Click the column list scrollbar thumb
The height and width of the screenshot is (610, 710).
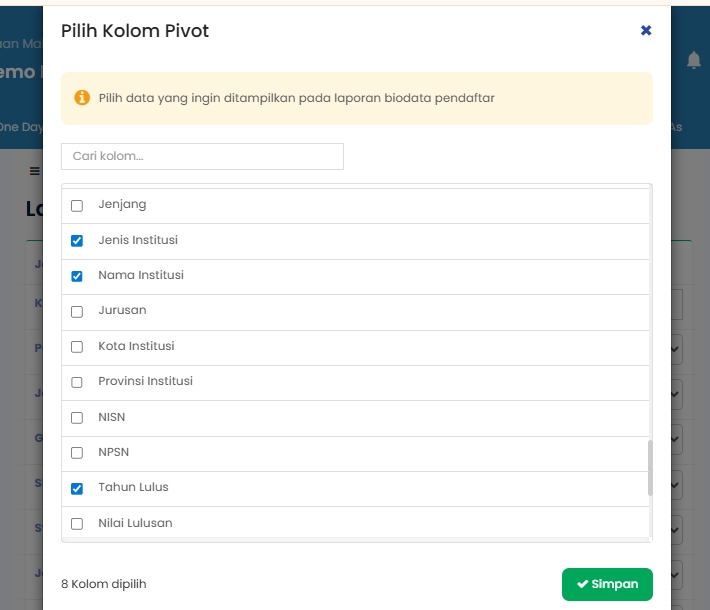click(650, 467)
